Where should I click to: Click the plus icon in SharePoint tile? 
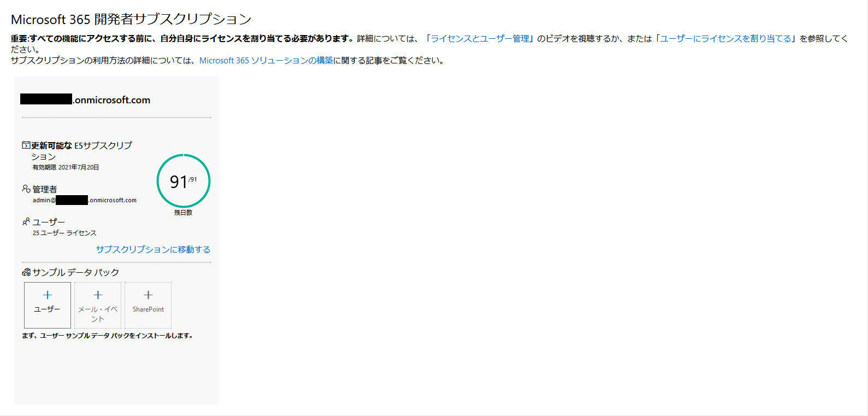point(148,295)
